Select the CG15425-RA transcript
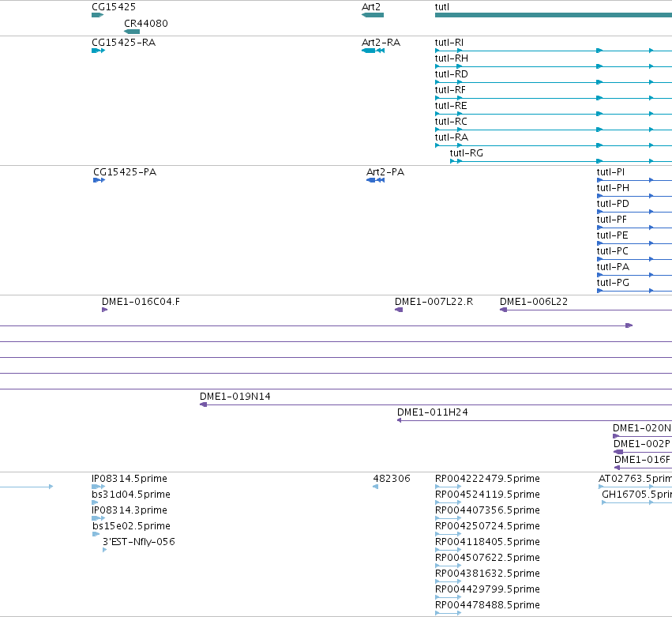This screenshot has height=617, width=672. pos(98,51)
